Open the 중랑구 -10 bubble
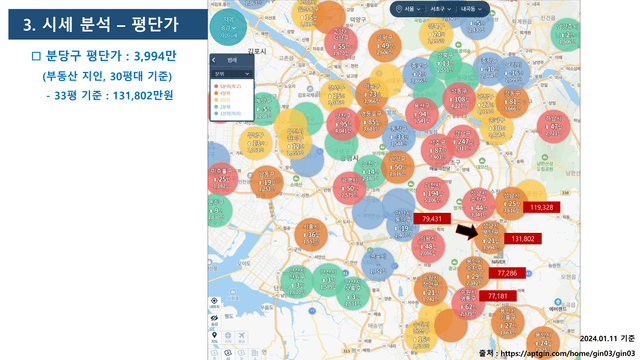The height and width of the screenshot is (360, 640). point(489,69)
